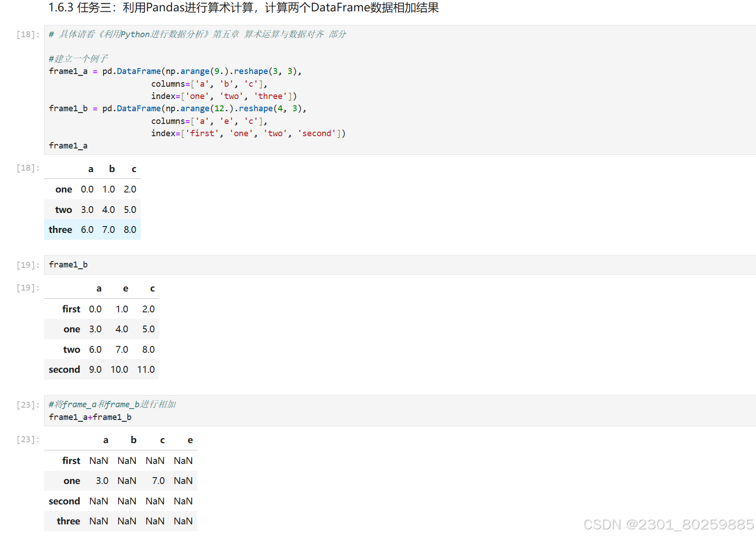Click the input prompt [23]: beside the addition code
Image resolution: width=756 pixels, height=538 pixels.
pos(28,405)
